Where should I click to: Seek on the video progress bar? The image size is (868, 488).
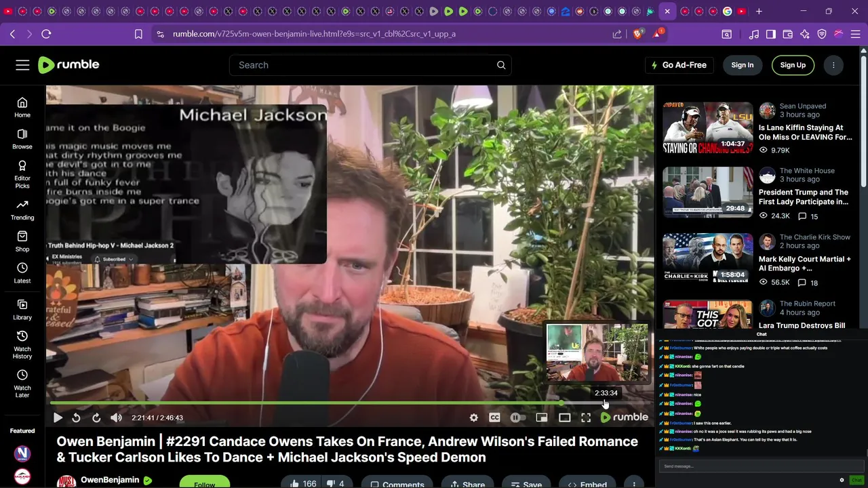(349, 403)
